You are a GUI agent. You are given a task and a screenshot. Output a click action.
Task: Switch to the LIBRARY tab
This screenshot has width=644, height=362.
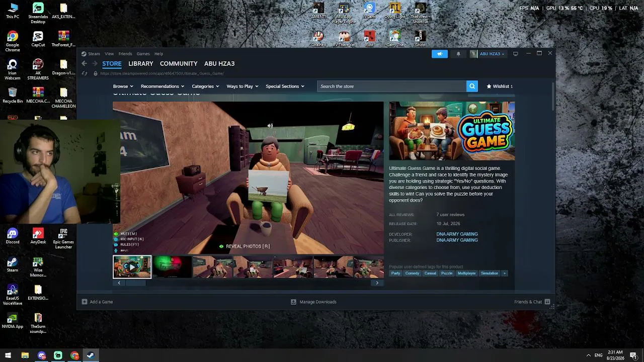[x=141, y=64]
